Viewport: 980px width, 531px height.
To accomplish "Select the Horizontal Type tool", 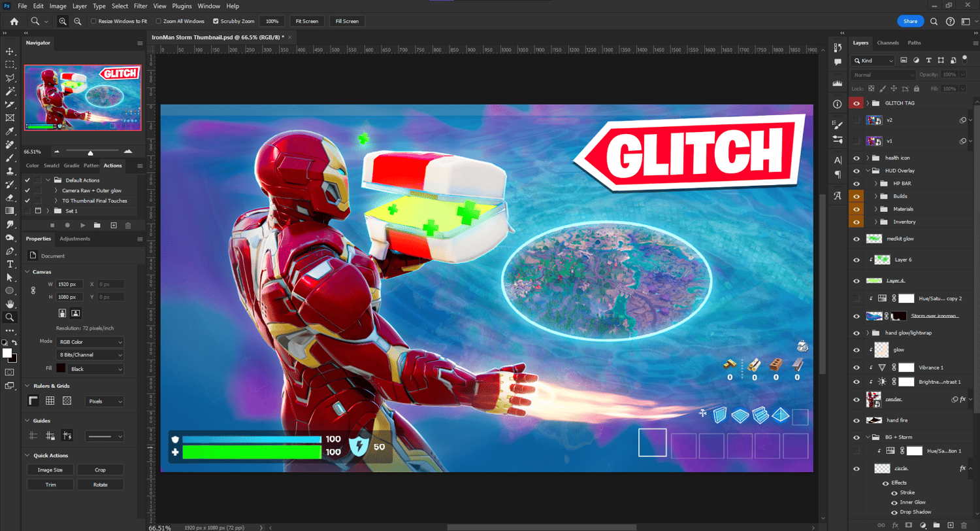I will click(10, 264).
